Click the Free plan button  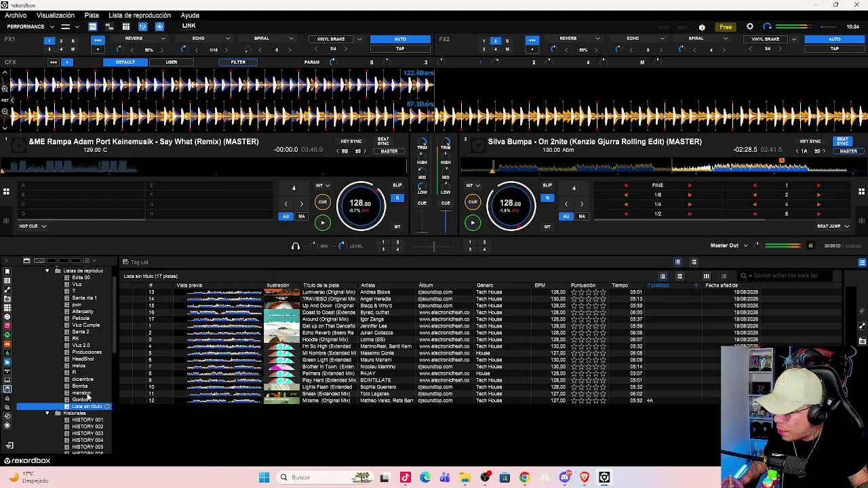click(x=726, y=27)
